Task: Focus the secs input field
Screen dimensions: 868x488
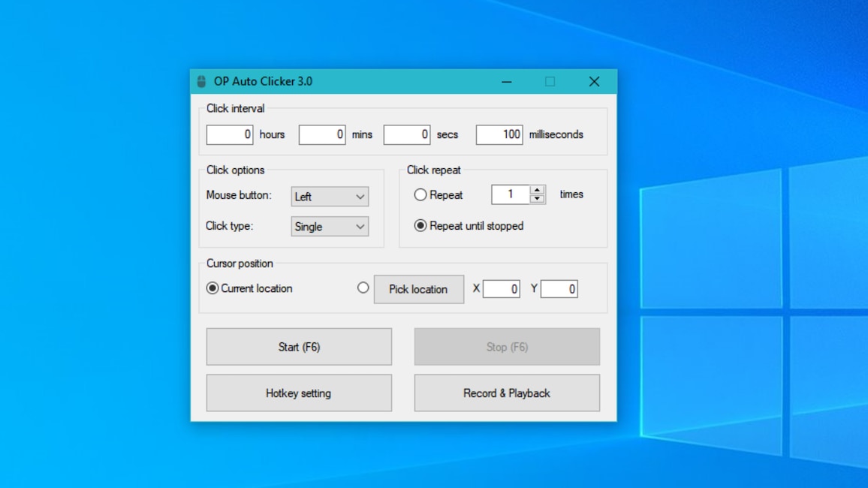Action: pos(407,134)
